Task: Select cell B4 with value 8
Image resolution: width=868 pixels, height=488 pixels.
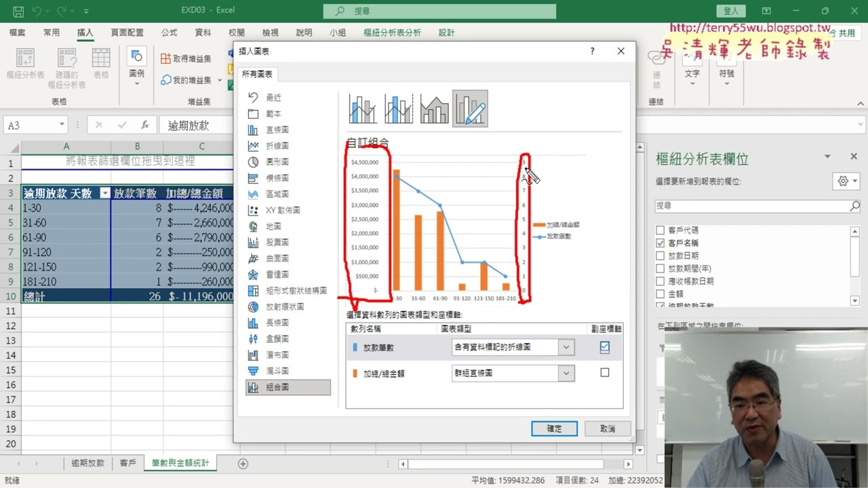Action: click(137, 208)
